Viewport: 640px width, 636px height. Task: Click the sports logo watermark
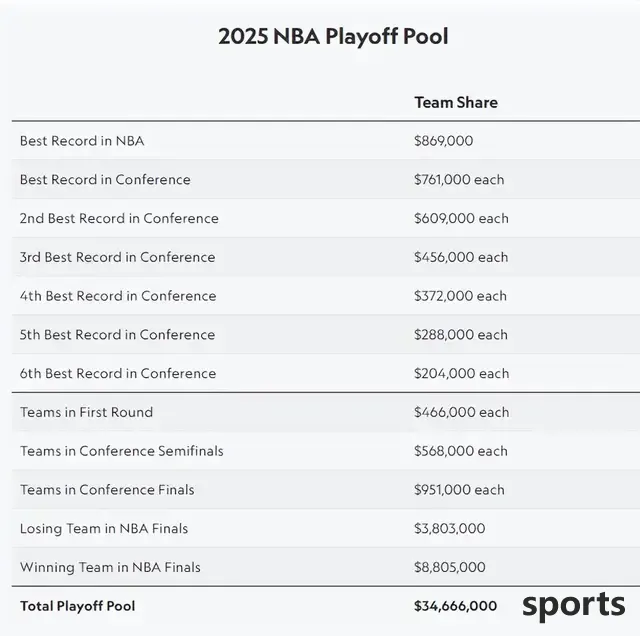tap(573, 606)
